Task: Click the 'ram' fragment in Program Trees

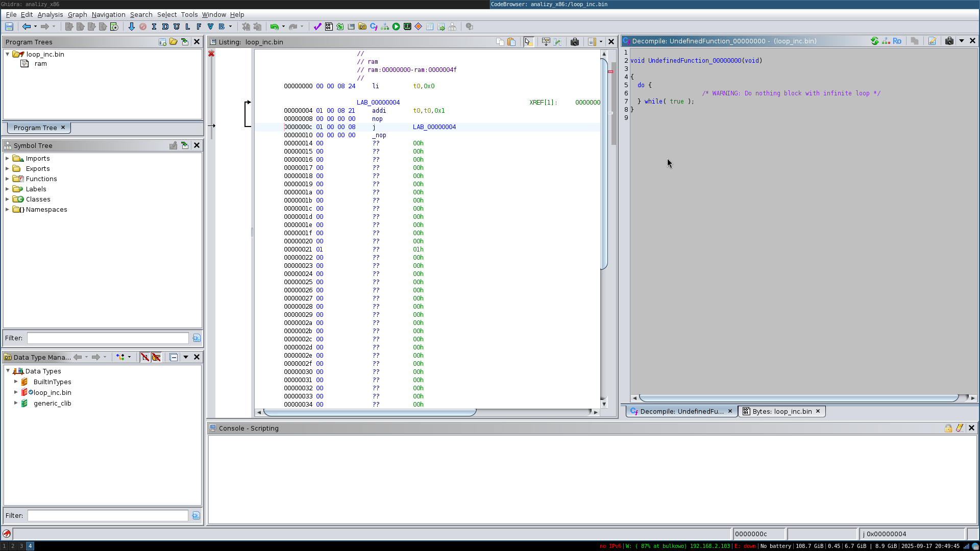Action: tap(41, 64)
